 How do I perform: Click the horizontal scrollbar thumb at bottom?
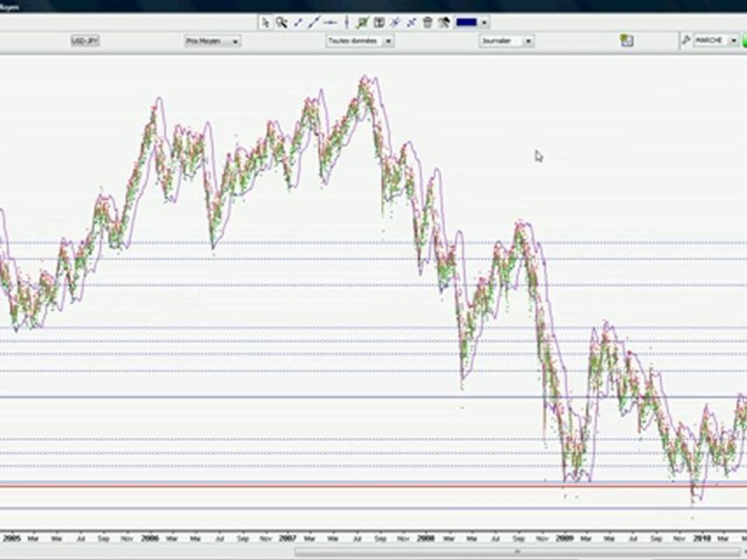[517, 552]
